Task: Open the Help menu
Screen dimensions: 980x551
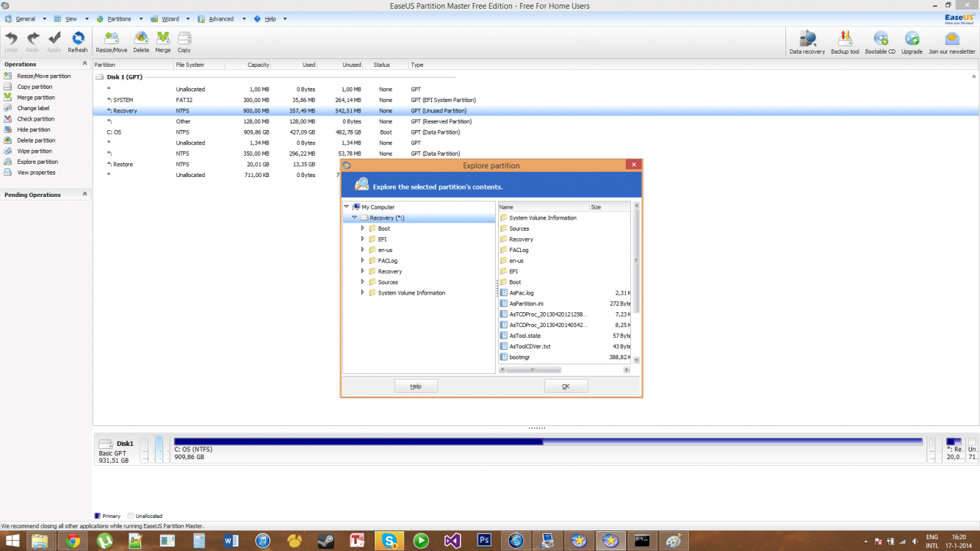Action: [x=270, y=19]
